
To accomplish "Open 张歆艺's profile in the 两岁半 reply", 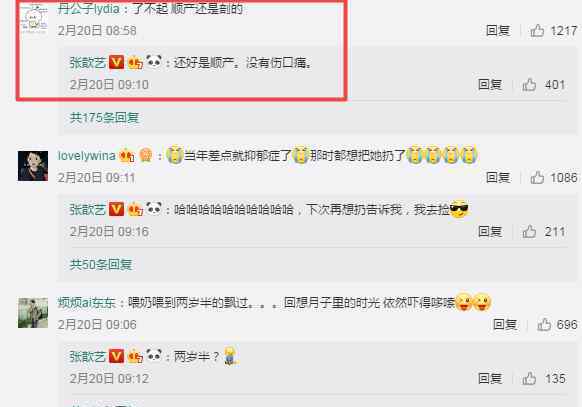I will click(x=88, y=357).
